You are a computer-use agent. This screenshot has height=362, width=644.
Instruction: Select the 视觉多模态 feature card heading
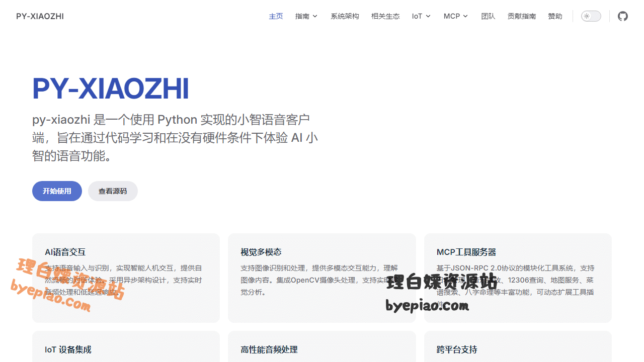click(261, 252)
